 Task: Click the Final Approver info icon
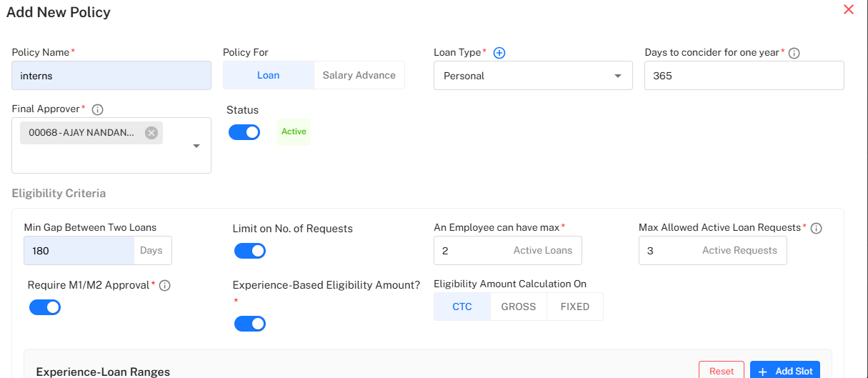point(98,109)
